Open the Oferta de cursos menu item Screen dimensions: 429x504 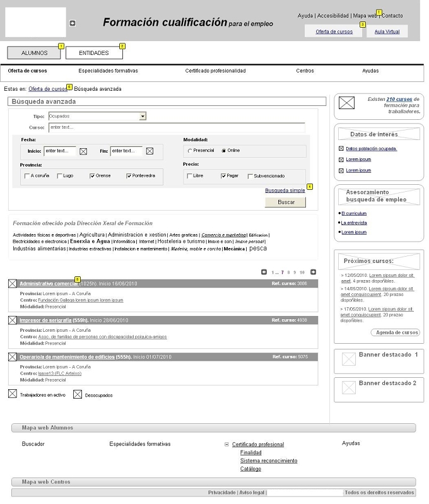coord(27,71)
